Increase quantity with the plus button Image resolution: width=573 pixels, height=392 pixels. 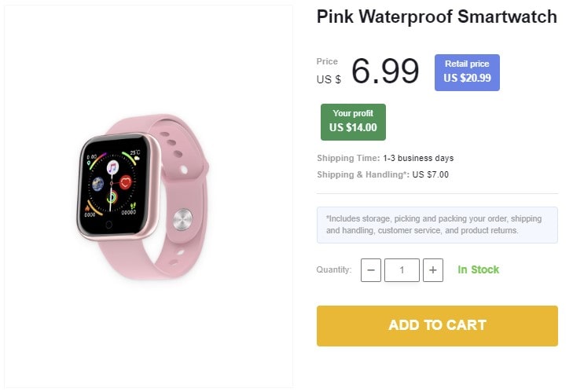tap(433, 270)
